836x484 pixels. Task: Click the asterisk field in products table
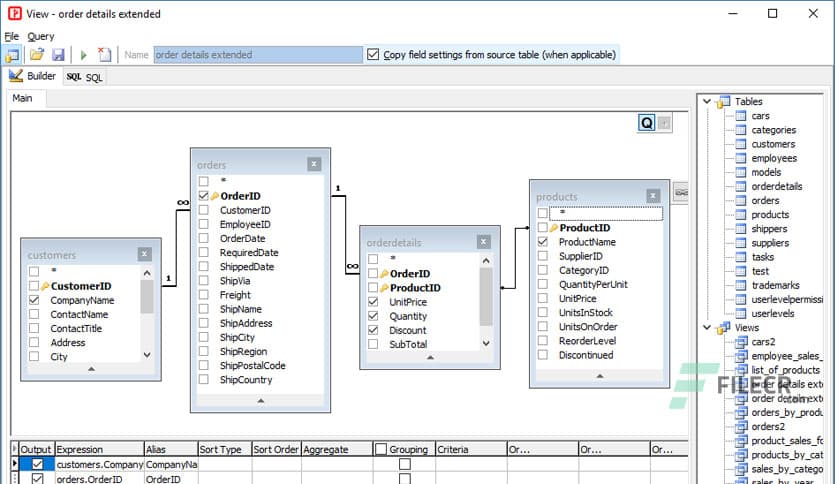[606, 213]
